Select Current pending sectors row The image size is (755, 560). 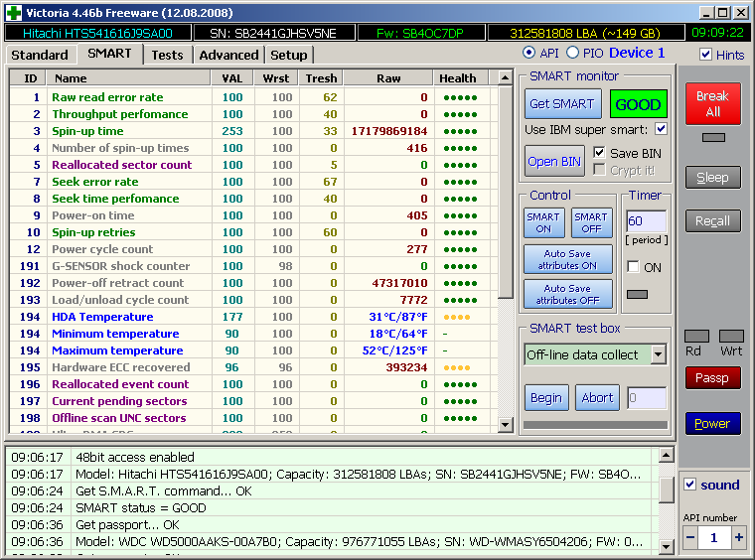[253, 401]
